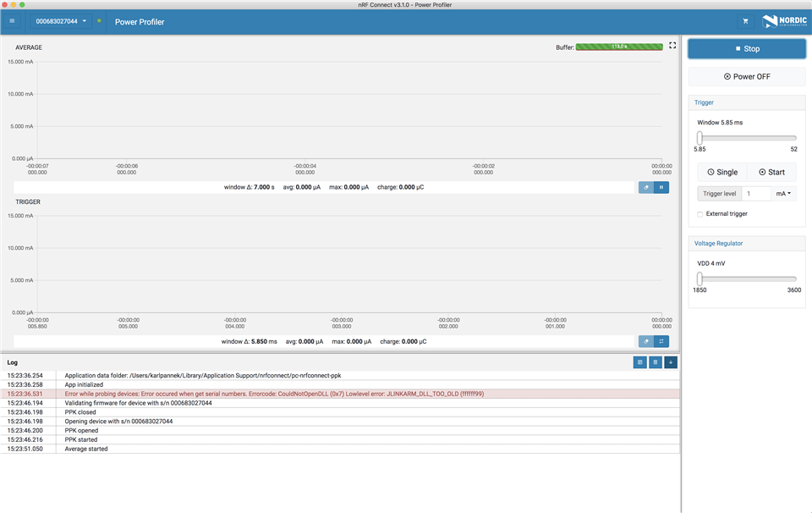Open the mA unit dropdown

(783, 194)
